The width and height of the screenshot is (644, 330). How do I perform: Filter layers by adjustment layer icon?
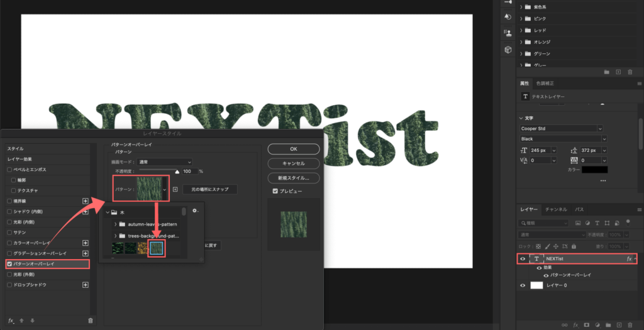click(587, 223)
